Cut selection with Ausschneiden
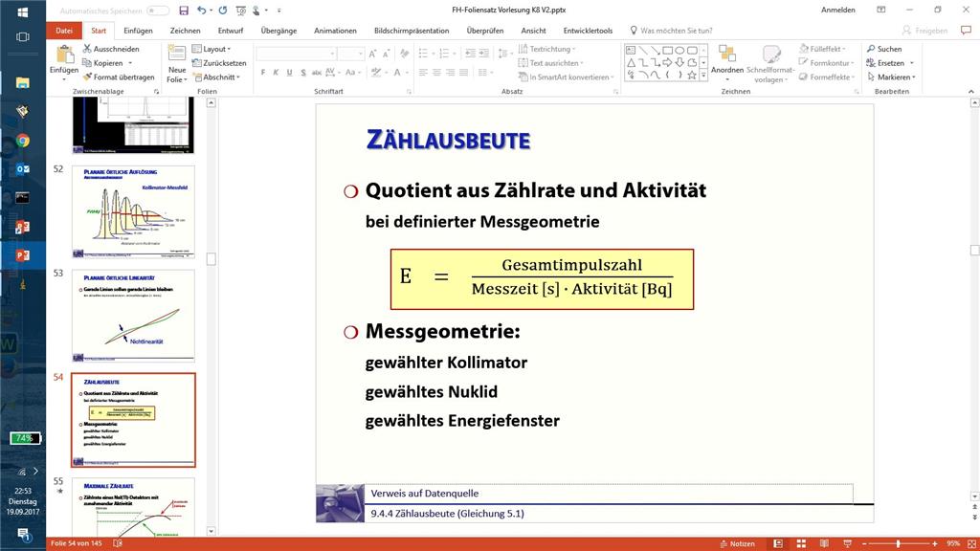This screenshot has width=980, height=551. (x=111, y=49)
